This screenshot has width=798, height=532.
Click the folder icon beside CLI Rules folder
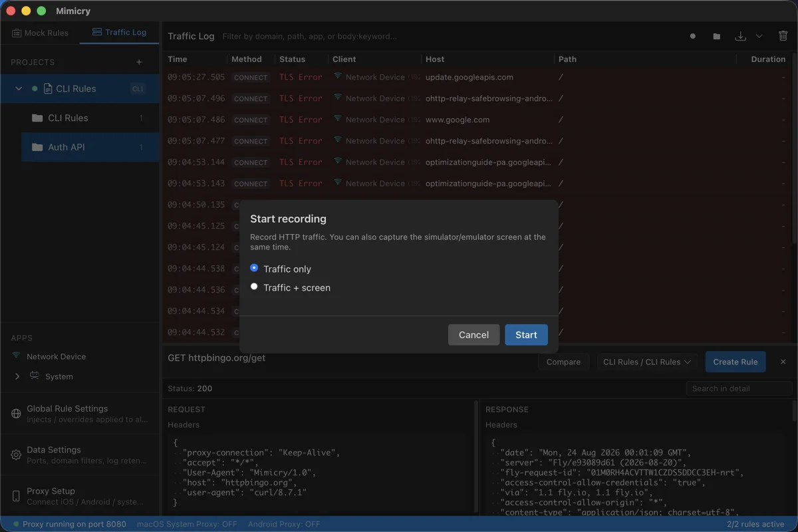point(37,118)
